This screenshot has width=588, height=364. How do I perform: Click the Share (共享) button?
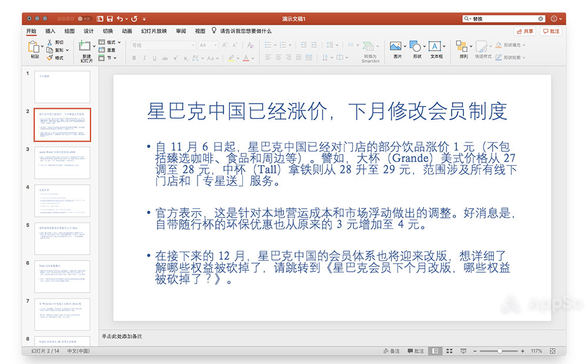(524, 31)
